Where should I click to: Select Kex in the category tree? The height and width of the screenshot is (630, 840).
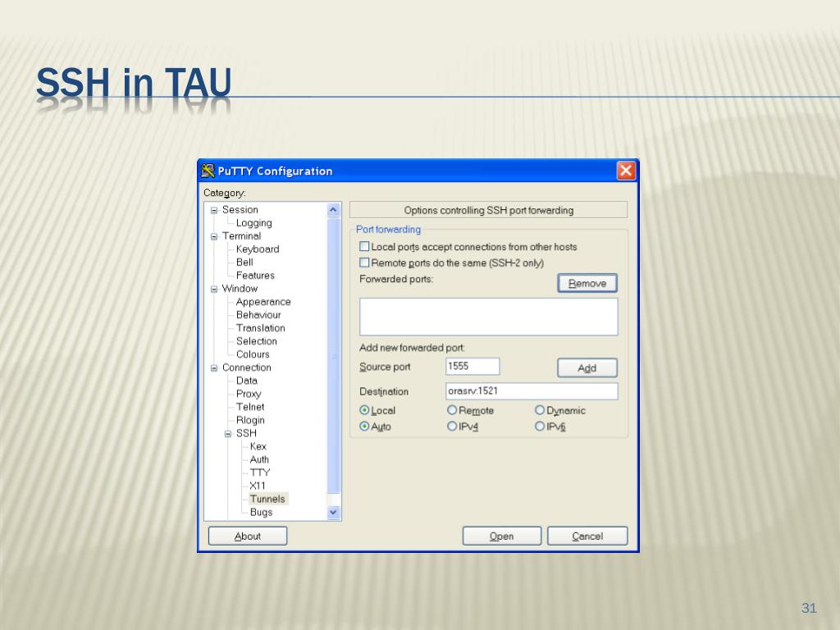coord(258,447)
